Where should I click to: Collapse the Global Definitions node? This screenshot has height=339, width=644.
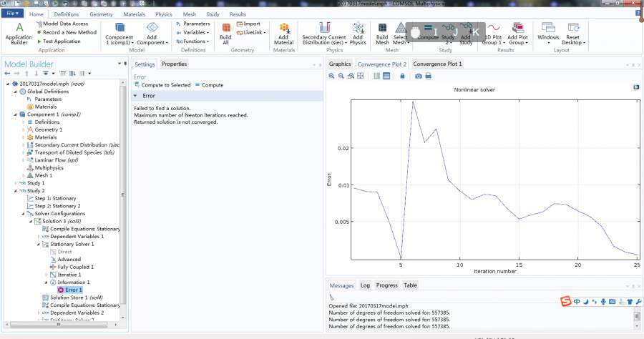click(x=16, y=92)
